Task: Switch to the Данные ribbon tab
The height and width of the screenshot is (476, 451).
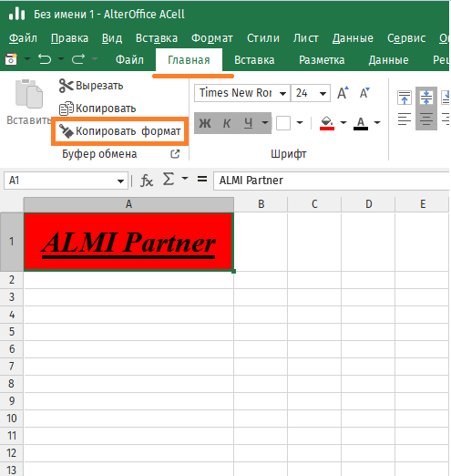Action: (x=388, y=60)
